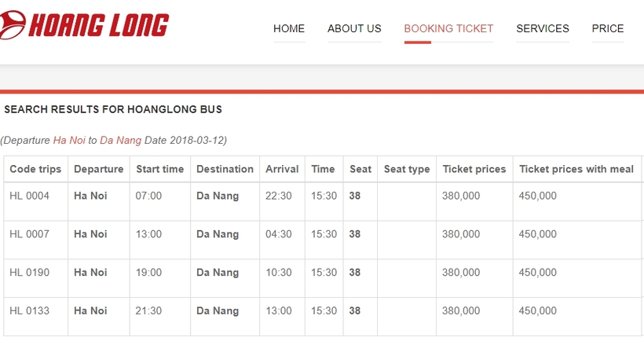Viewport: 644px width, 341px height.
Task: Click the 21:30 start time cell
Action: point(148,310)
